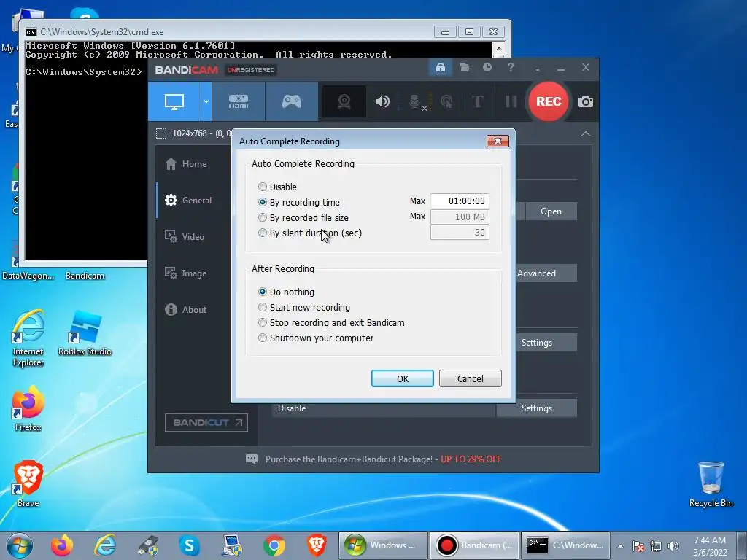Toggle the webcam overlay icon
The image size is (747, 560).
click(x=344, y=101)
